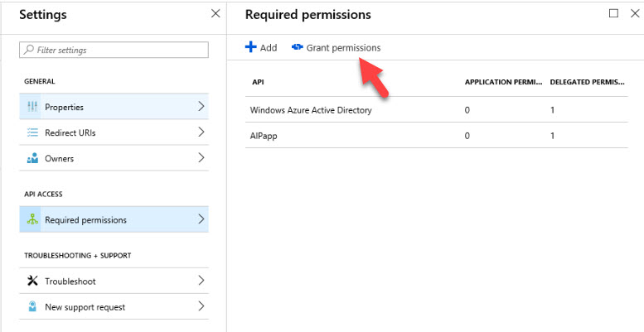Image resolution: width=644 pixels, height=332 pixels.
Task: Click the Grant permissions handshake icon
Action: click(298, 47)
